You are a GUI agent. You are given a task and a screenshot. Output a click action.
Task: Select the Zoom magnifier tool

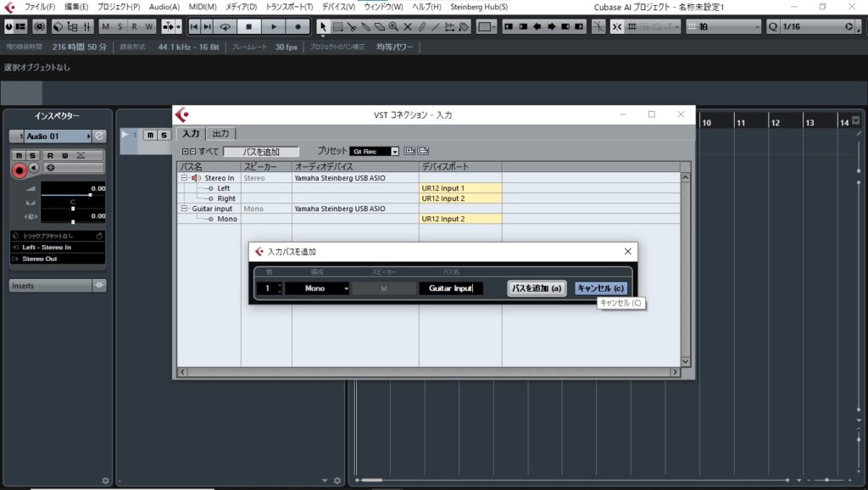coord(393,26)
